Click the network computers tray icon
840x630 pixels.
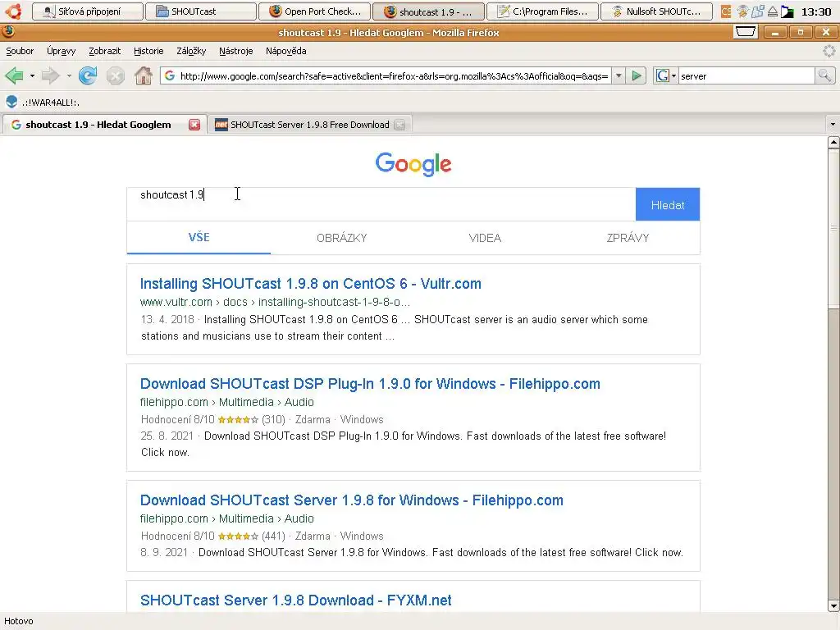[x=757, y=11]
